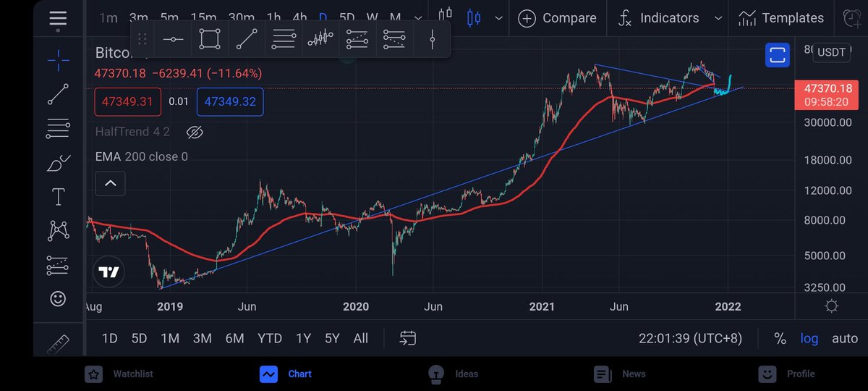
Task: Tap the blue buy price 47349.32
Action: point(230,101)
